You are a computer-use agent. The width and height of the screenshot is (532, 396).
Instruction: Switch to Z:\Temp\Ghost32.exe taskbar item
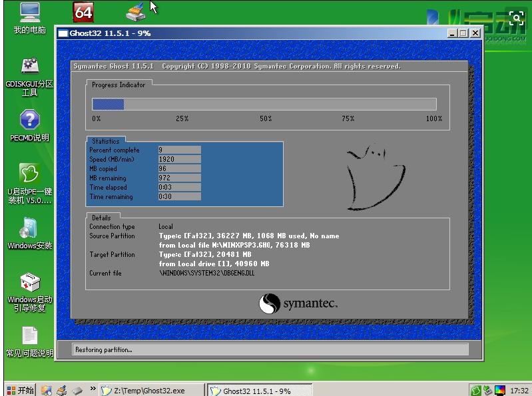152,391
